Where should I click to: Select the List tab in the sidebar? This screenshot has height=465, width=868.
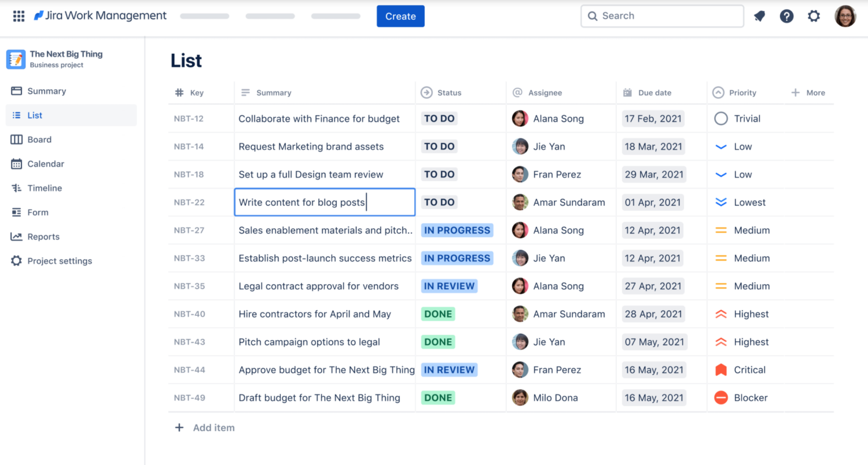pyautogui.click(x=34, y=115)
